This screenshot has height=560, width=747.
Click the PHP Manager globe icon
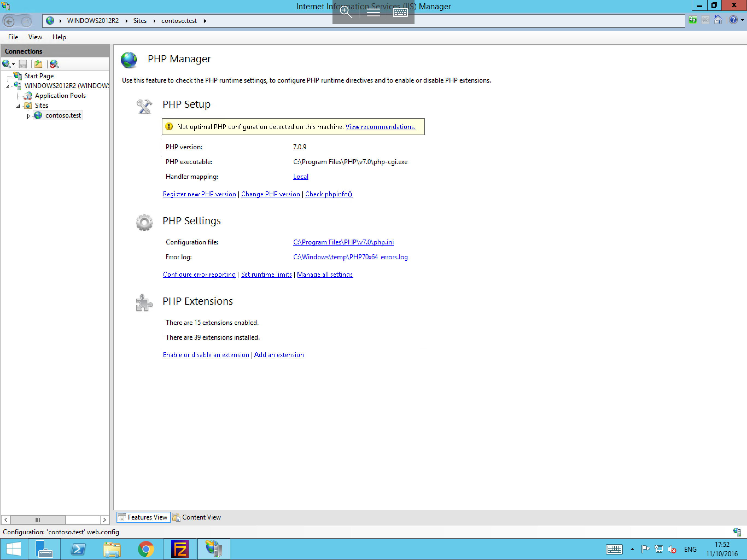click(129, 60)
